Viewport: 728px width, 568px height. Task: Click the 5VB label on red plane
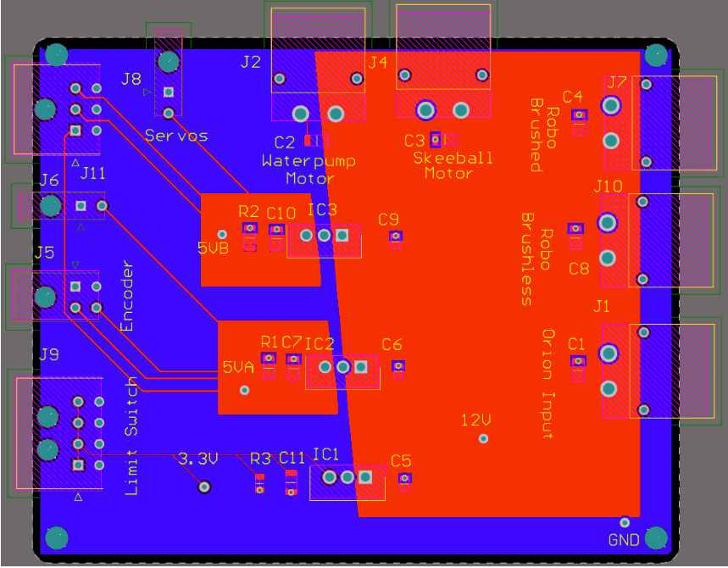(x=212, y=248)
